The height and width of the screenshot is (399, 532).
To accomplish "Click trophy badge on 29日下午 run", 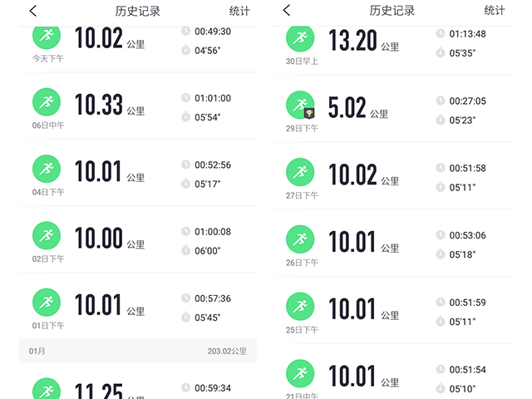I will tap(308, 113).
